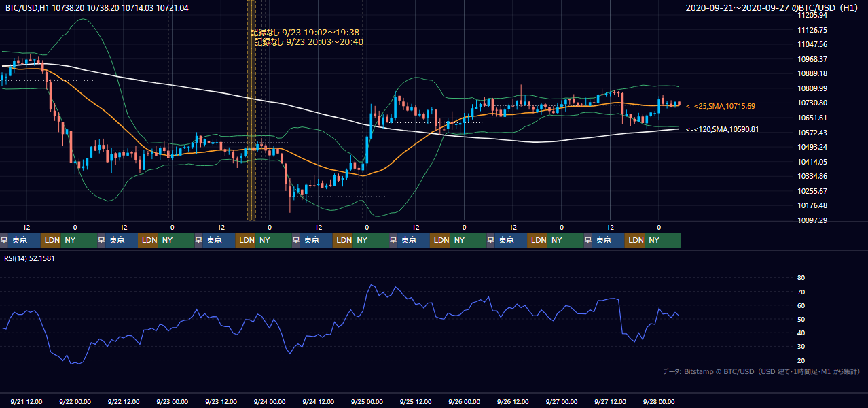
Task: Click RSI scale value 20
Action: [x=801, y=360]
